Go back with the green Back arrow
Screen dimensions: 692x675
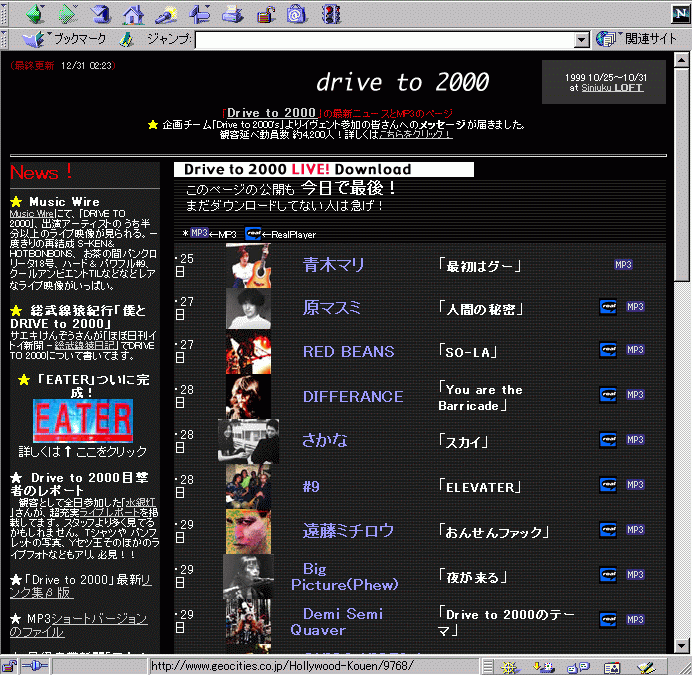point(35,14)
